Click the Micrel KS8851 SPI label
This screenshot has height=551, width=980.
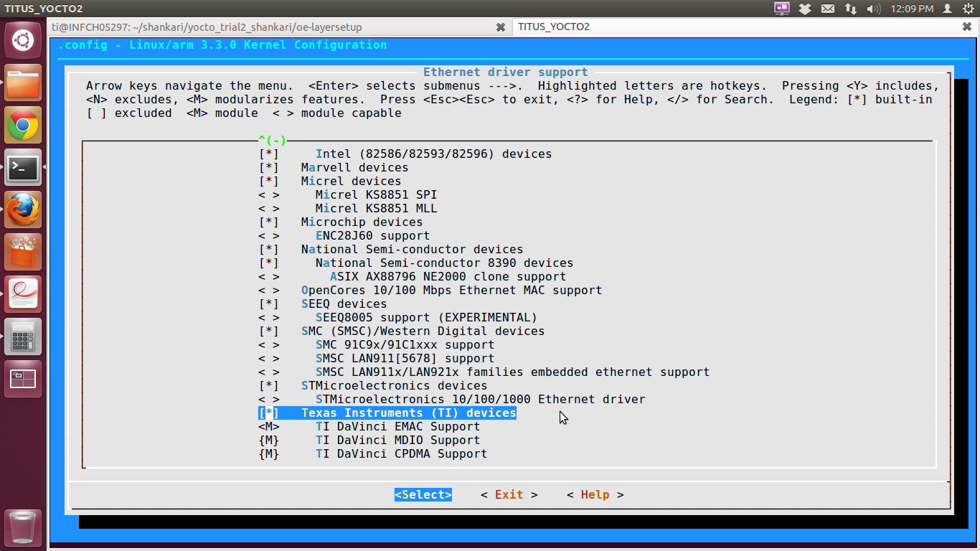pyautogui.click(x=377, y=194)
